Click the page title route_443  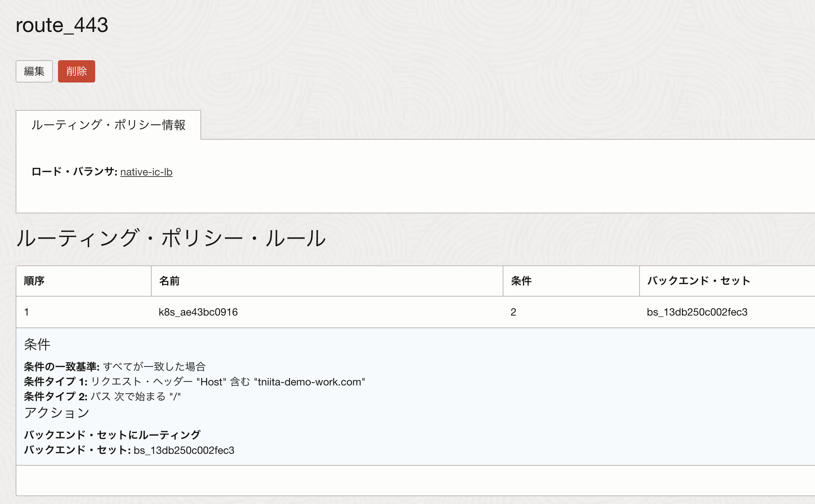[62, 25]
